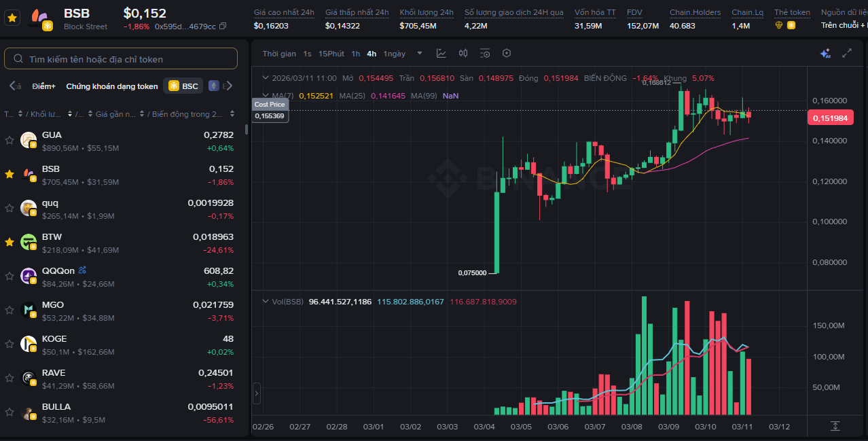Screen dimensions: 868x441
Task: Click the RAVE token logo
Action: (x=28, y=378)
